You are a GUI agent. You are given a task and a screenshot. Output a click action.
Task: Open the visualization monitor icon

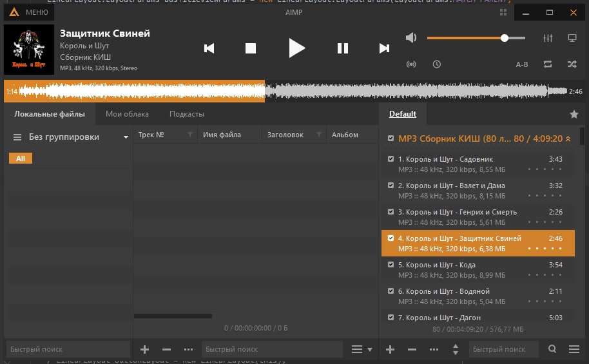pos(572,38)
